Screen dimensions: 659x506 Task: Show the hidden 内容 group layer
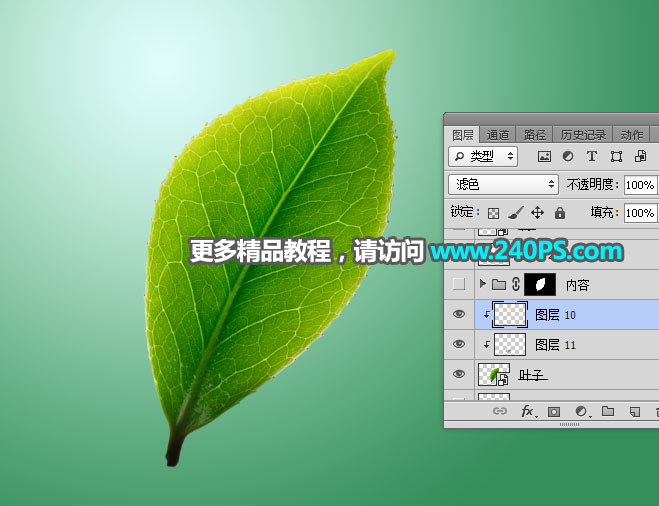pyautogui.click(x=459, y=285)
